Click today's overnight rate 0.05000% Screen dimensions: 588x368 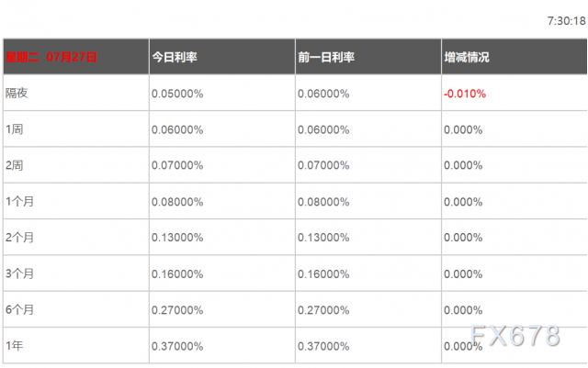coord(177,94)
